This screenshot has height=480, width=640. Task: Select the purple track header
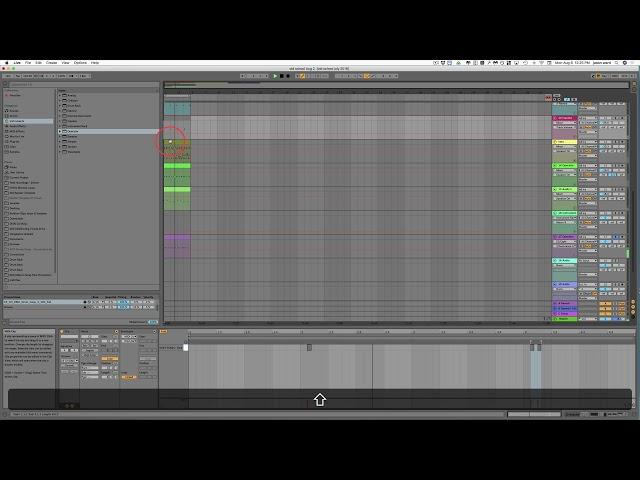[x=565, y=237]
